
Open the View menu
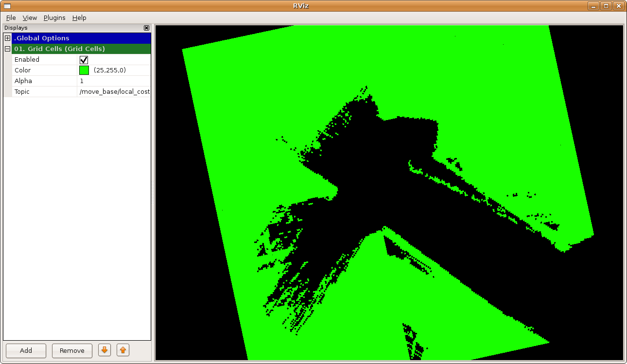click(x=30, y=18)
